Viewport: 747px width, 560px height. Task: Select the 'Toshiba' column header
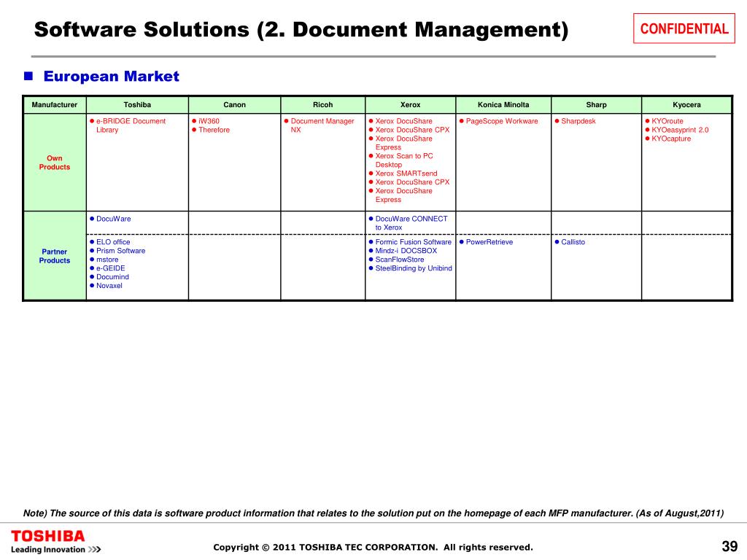pos(137,105)
